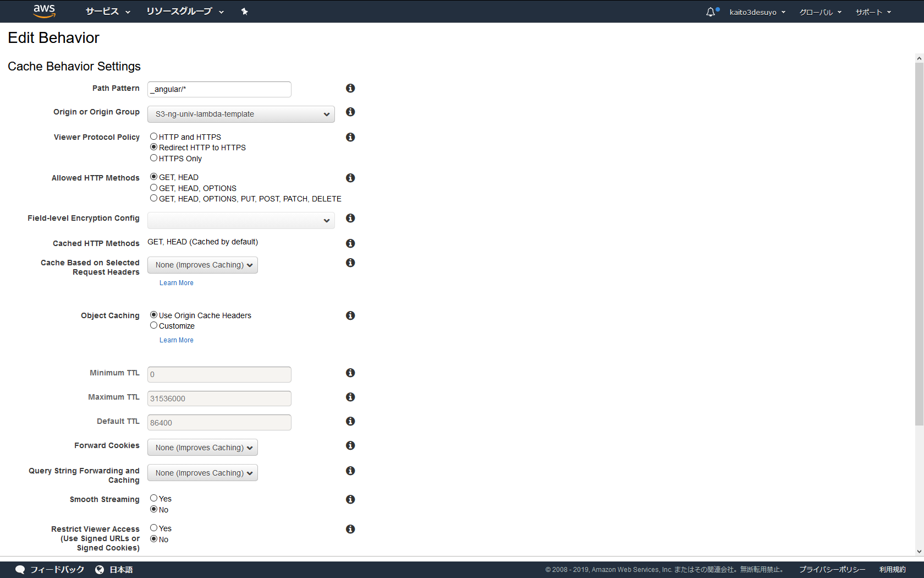Click Learn More under request headers
This screenshot has width=924, height=578.
[177, 283]
